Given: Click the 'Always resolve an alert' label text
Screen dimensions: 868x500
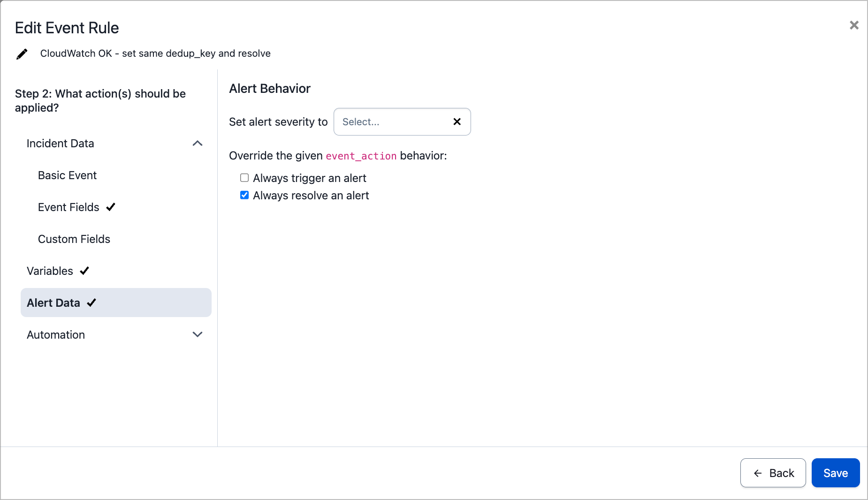Looking at the screenshot, I should point(311,196).
